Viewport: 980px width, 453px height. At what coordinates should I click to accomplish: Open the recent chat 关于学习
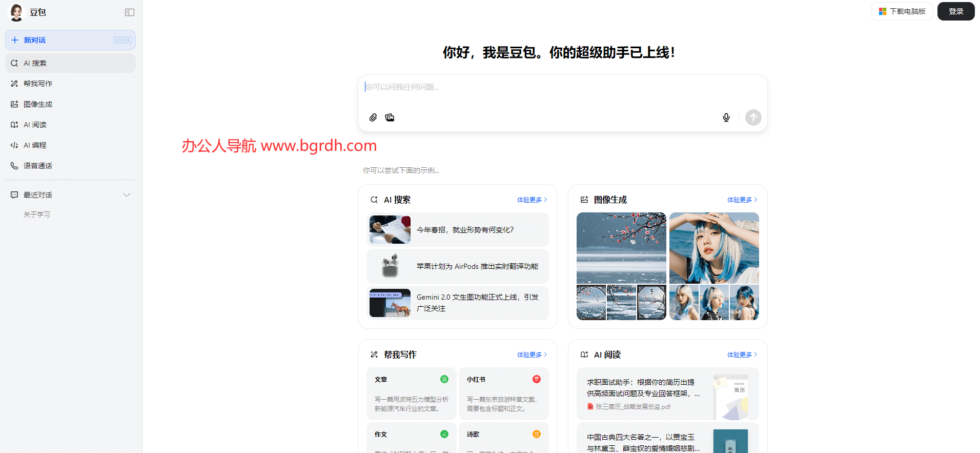click(37, 214)
